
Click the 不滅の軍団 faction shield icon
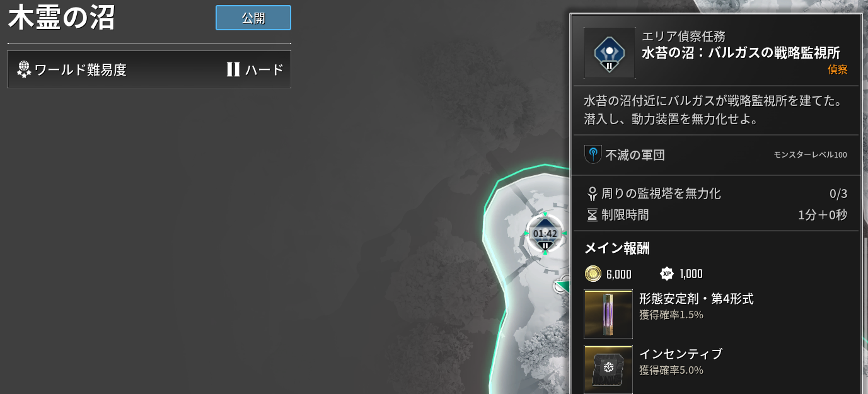click(593, 154)
